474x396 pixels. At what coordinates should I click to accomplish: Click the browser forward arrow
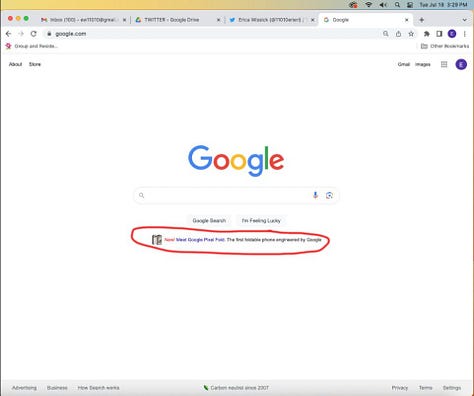[x=21, y=34]
